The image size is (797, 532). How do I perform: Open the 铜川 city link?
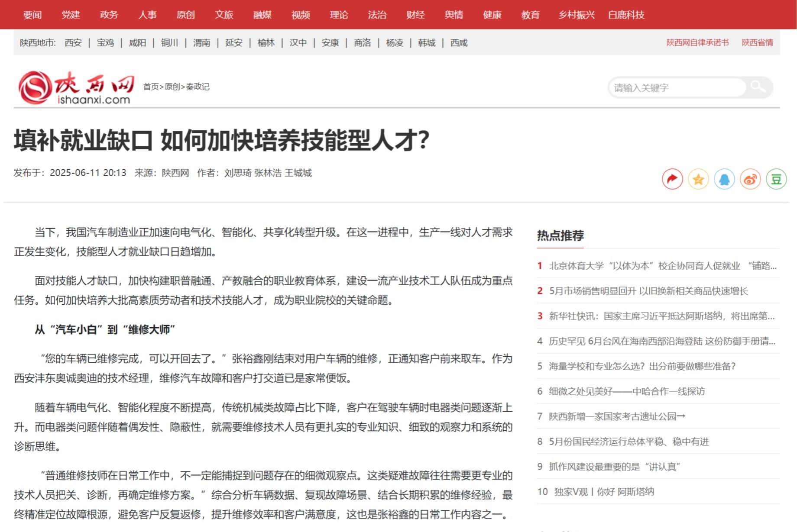169,42
